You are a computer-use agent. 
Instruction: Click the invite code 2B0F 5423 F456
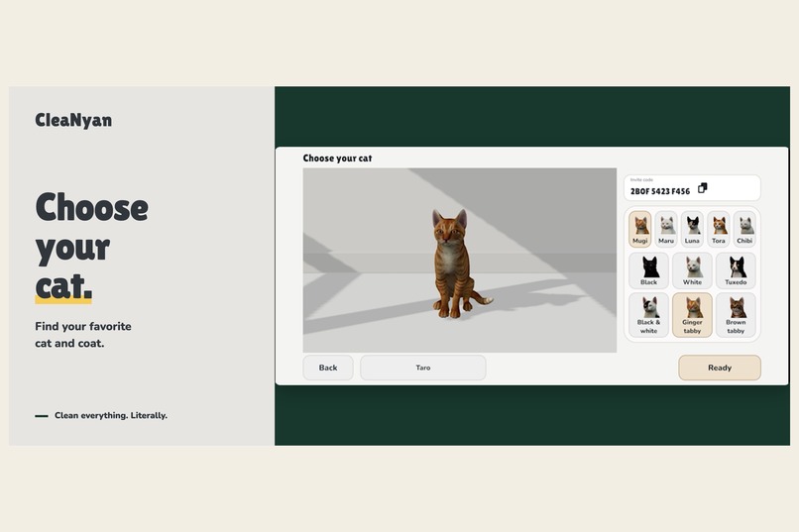click(x=660, y=191)
